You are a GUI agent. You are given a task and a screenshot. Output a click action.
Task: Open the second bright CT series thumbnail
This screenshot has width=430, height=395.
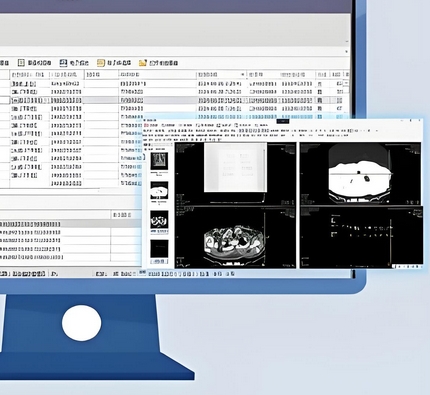click(x=159, y=190)
